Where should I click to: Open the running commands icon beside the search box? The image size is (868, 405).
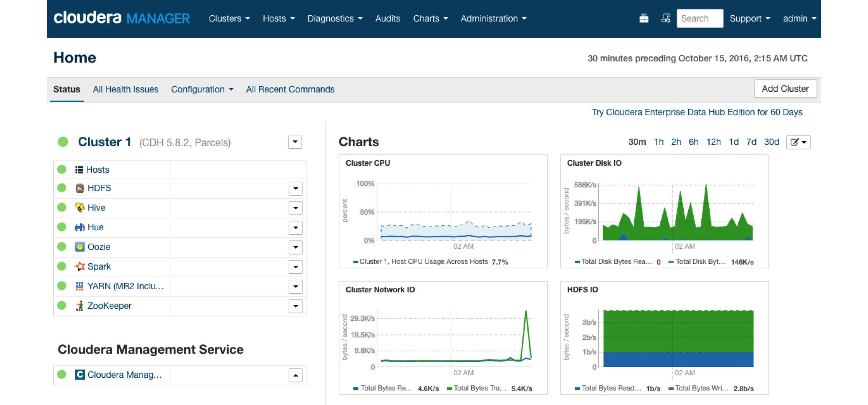665,18
